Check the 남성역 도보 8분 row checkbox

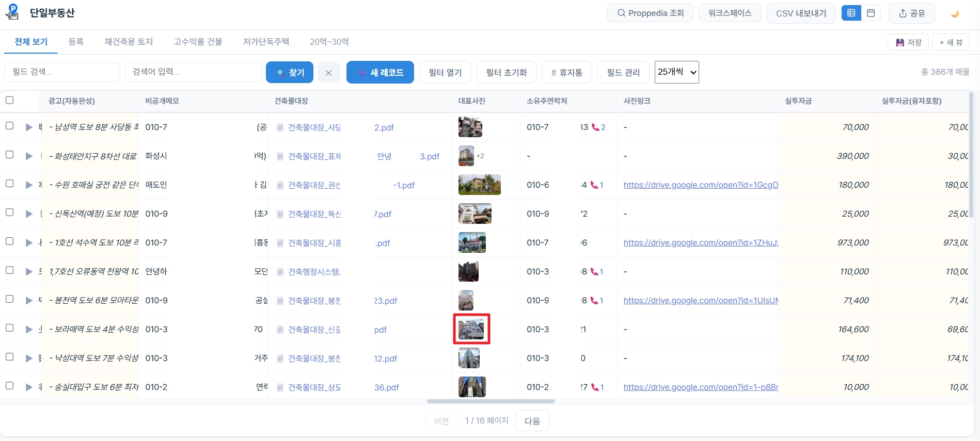click(9, 126)
